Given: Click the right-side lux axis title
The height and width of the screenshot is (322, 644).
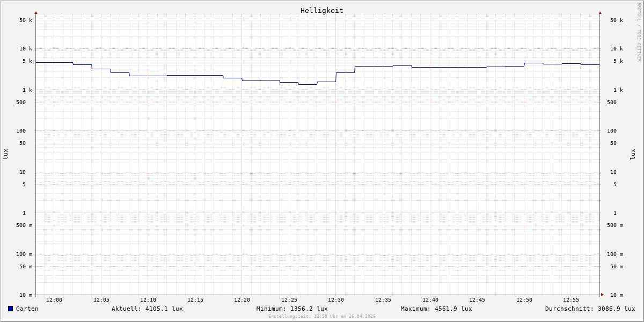Looking at the screenshot, I should click(633, 154).
